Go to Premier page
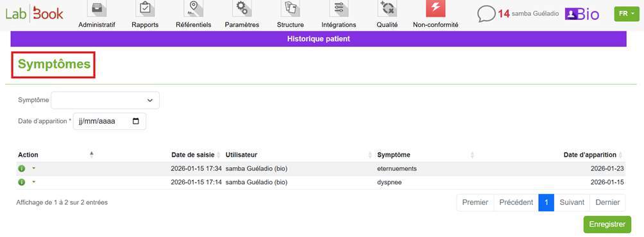644x237 pixels. tap(475, 202)
